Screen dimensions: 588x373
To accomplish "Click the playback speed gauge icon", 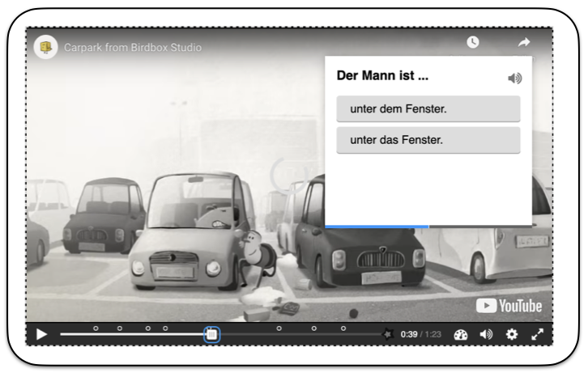I will pos(461,334).
